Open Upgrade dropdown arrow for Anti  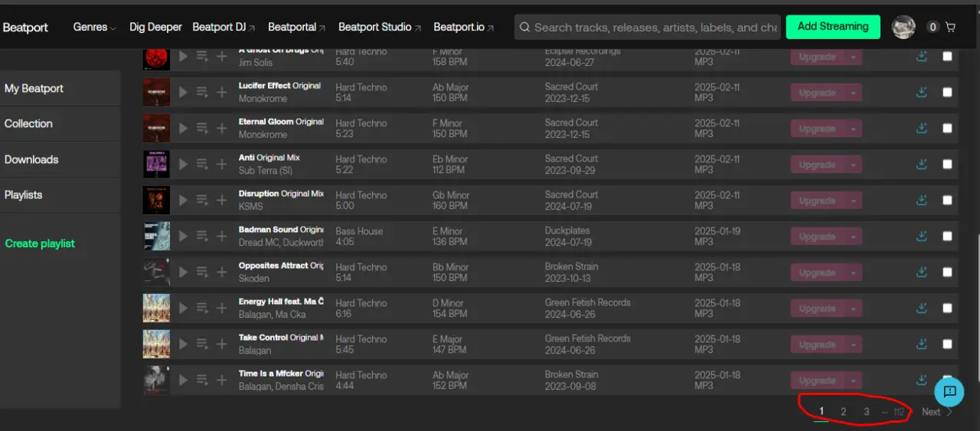coord(853,165)
